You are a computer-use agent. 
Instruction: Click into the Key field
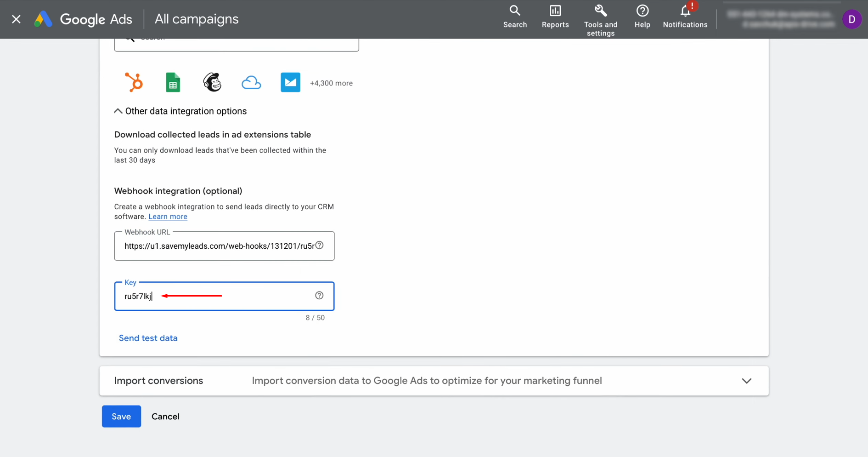(224, 296)
